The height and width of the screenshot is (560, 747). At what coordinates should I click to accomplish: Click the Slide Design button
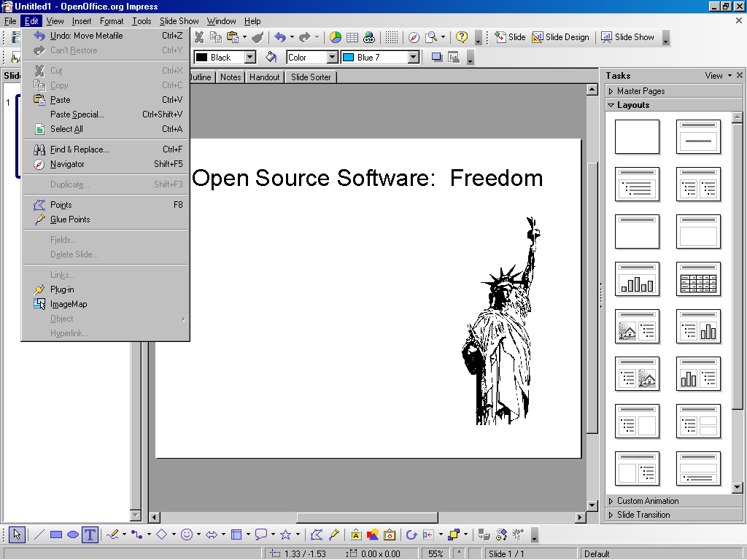tap(560, 37)
